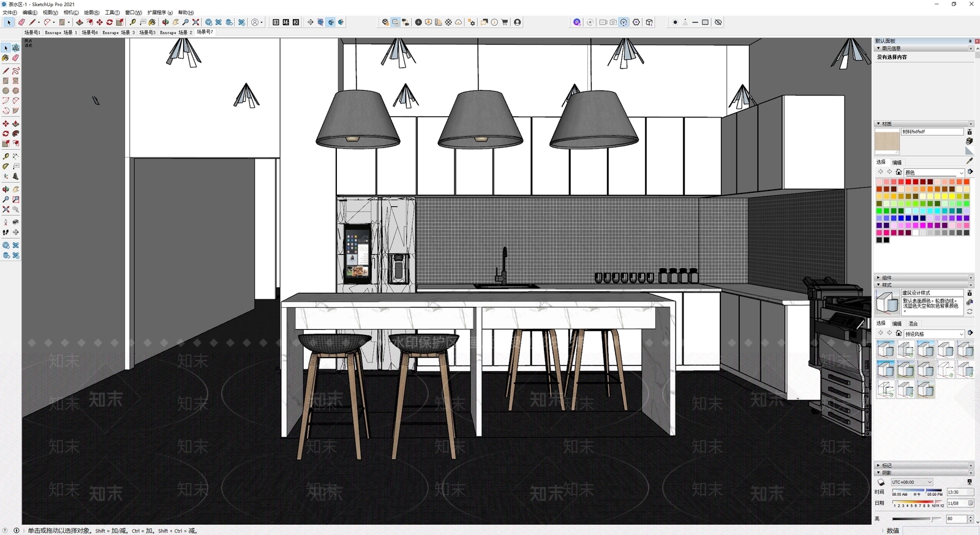Switch to scene tab Enscape 场景 3
The height and width of the screenshot is (535, 980).
click(x=118, y=32)
